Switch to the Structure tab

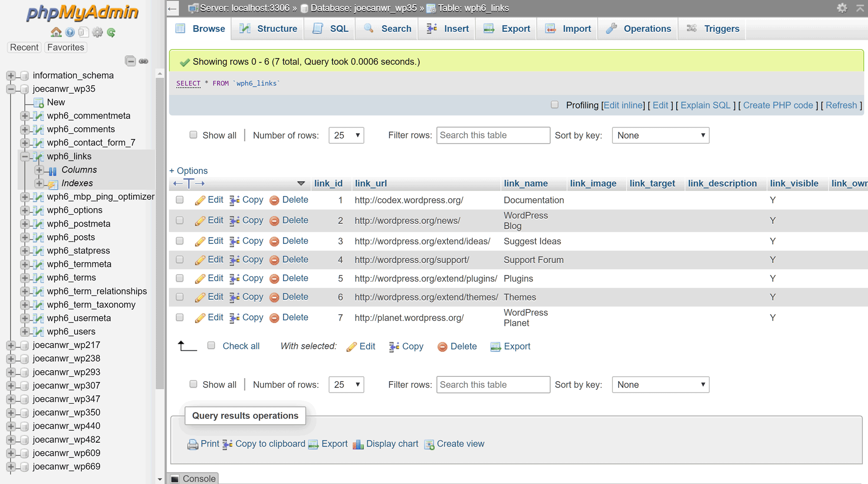pos(268,29)
